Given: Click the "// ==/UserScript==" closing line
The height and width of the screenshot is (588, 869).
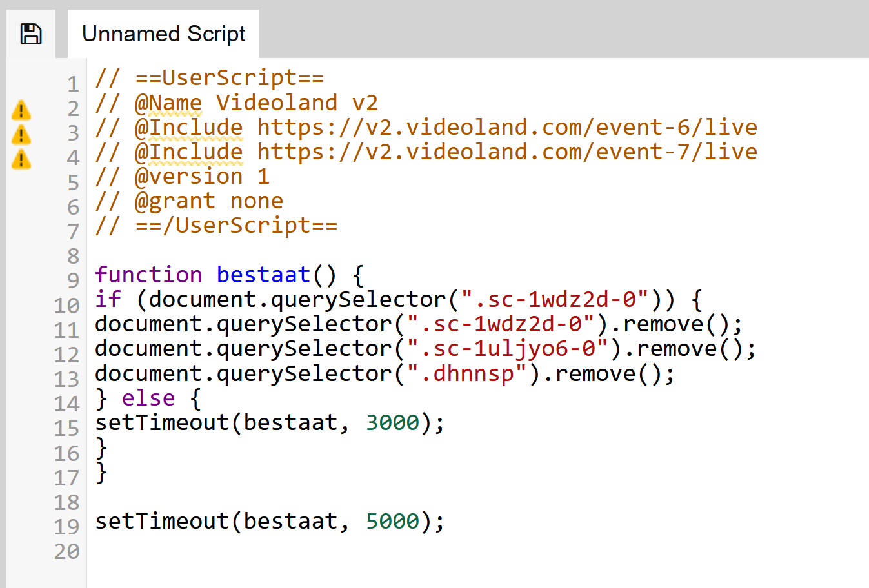Looking at the screenshot, I should tap(216, 225).
